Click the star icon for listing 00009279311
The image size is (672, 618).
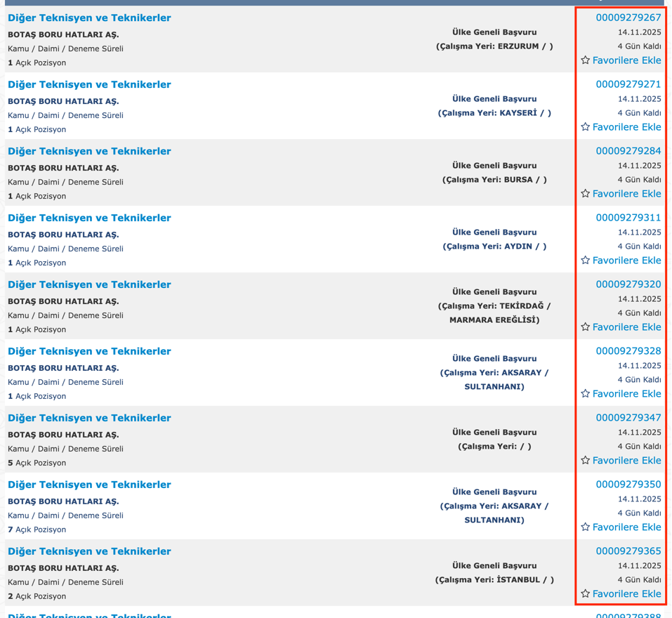coord(585,261)
